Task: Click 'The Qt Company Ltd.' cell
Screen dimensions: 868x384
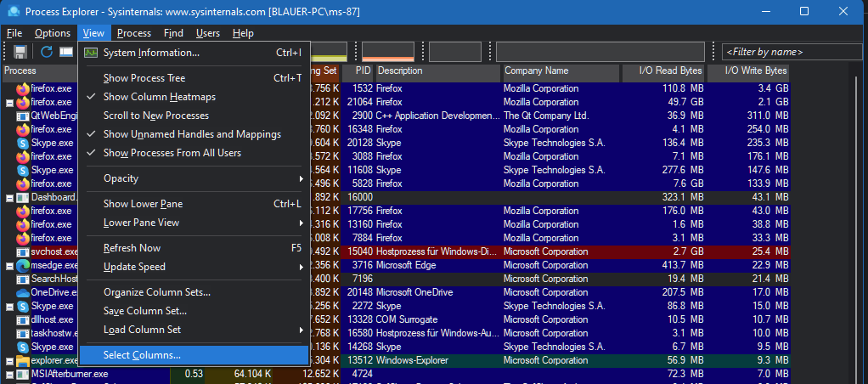Action: click(546, 116)
